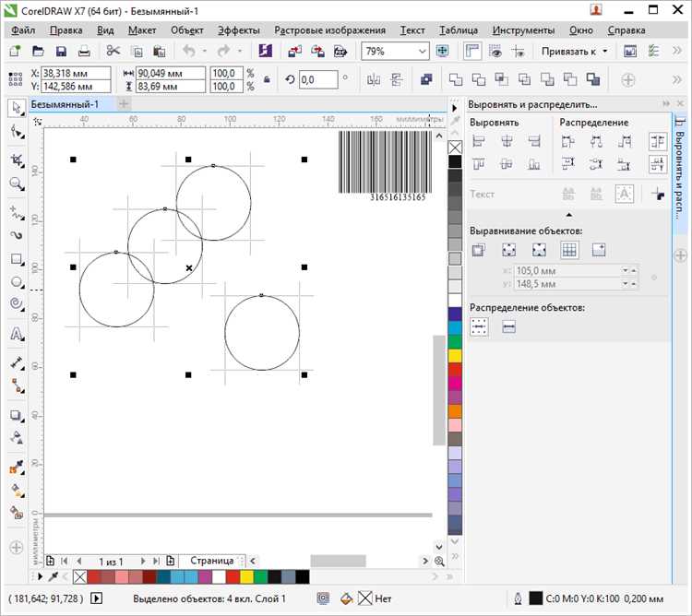Select the Transparency tool
Image resolution: width=692 pixels, height=616 pixels.
[x=17, y=438]
